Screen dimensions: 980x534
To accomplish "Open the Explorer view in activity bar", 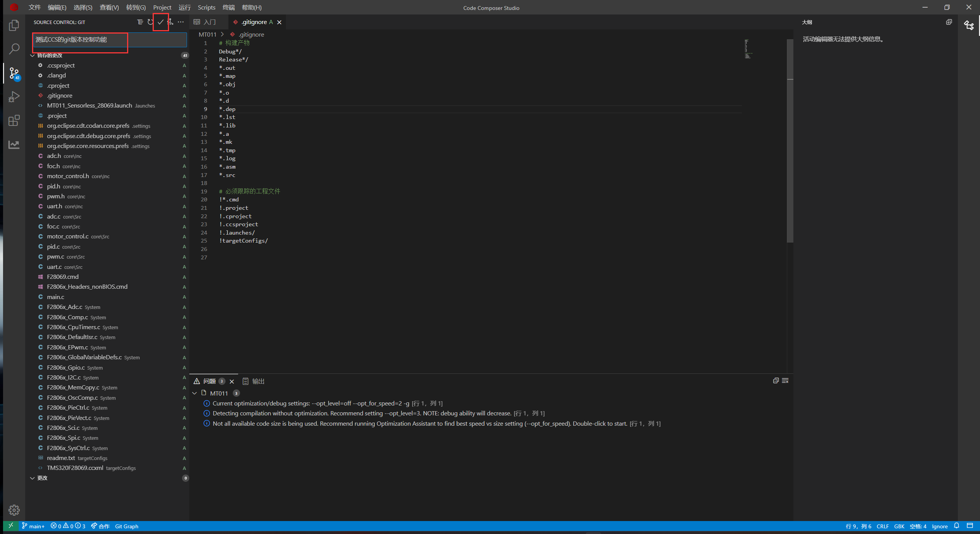I will pos(14,25).
